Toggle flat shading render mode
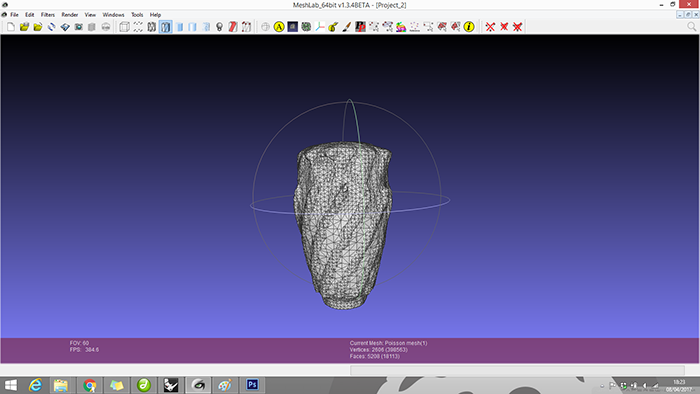Screen dimensions: 700x394 [192, 27]
